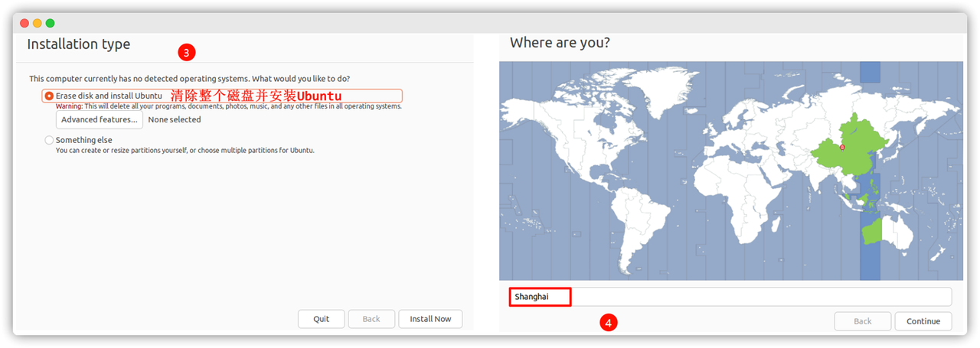The image size is (980, 348).
Task: Click Back on the Installation type page
Action: [371, 319]
